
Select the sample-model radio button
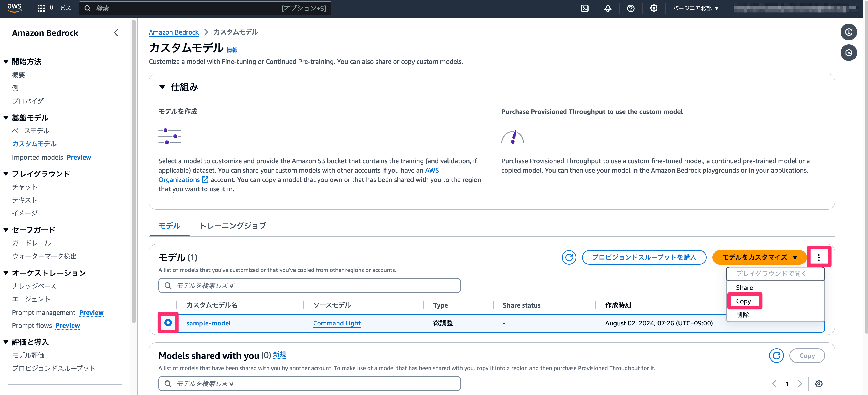click(168, 323)
